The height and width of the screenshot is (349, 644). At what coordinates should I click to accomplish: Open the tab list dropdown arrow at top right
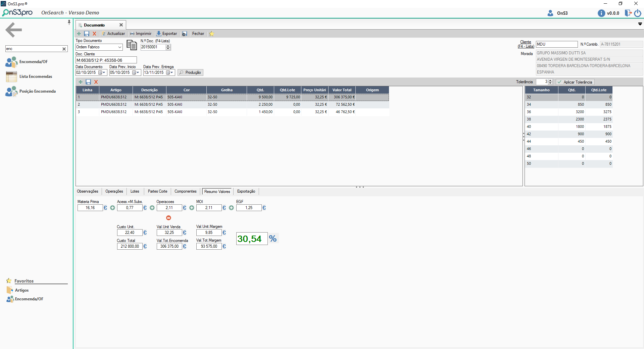[640, 24]
